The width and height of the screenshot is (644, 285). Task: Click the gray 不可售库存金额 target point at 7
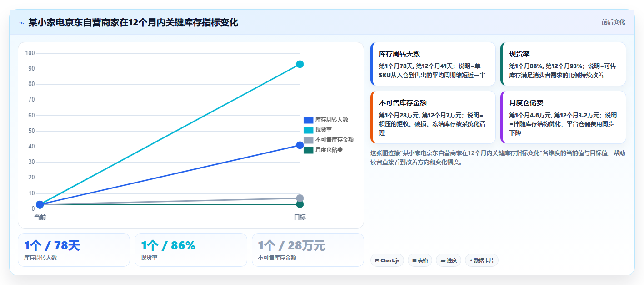pyautogui.click(x=300, y=198)
